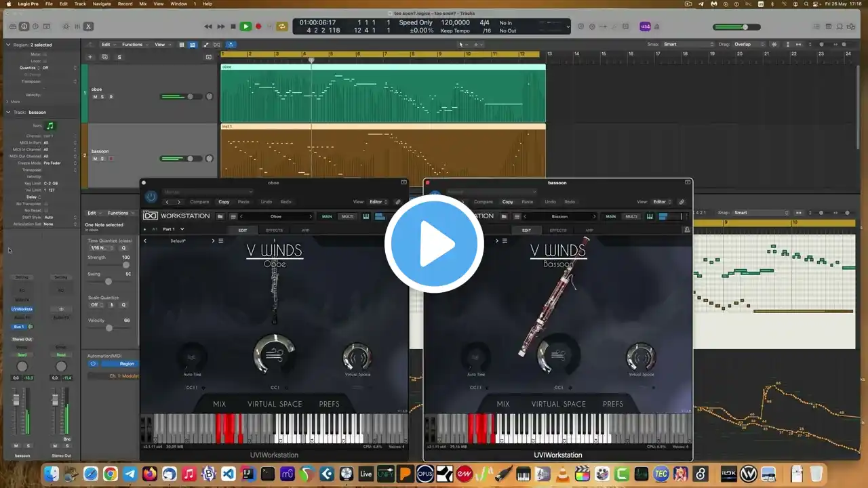Screen dimensions: 868x488
Task: Mute the bassoon track
Action: coord(95,159)
